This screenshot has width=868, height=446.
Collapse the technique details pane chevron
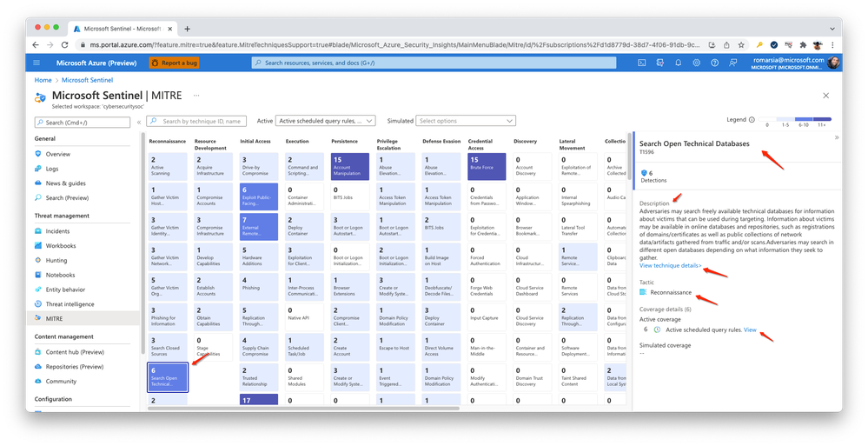click(x=837, y=137)
